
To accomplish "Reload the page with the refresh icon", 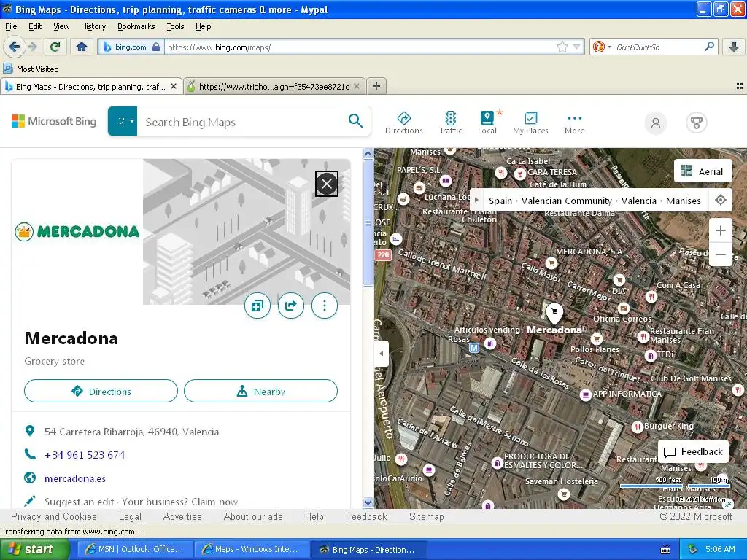I will (55, 47).
